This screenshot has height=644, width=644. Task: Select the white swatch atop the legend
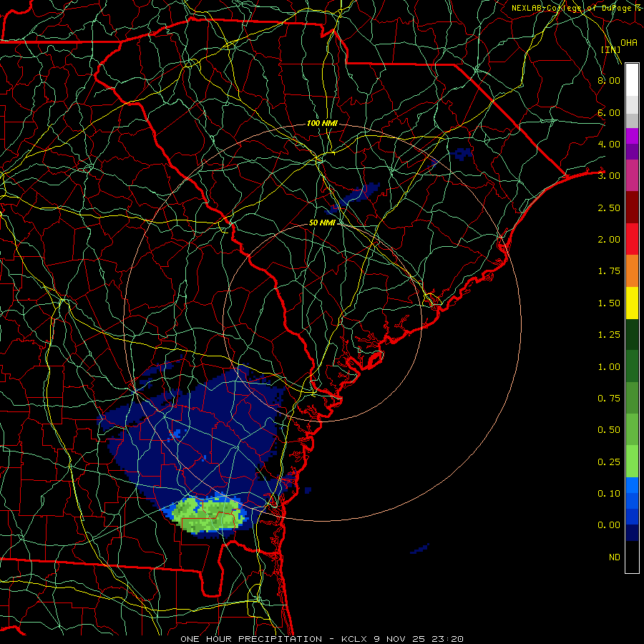[x=632, y=79]
